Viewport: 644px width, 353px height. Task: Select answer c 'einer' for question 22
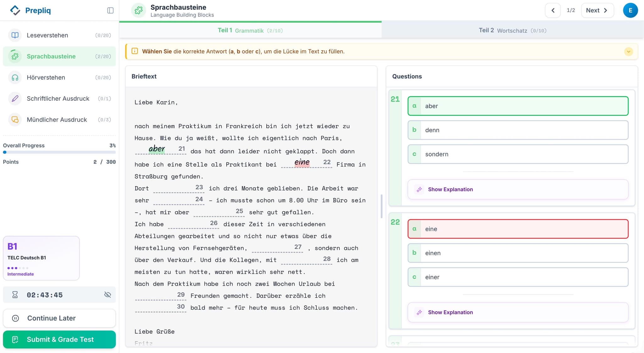pos(518,277)
